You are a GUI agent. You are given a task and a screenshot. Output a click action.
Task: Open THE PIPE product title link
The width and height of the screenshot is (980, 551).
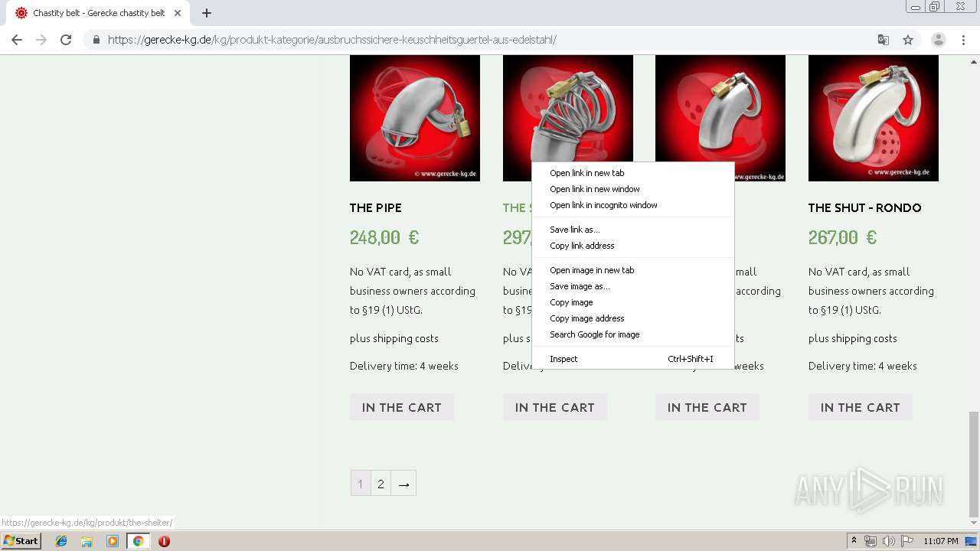[x=375, y=207]
